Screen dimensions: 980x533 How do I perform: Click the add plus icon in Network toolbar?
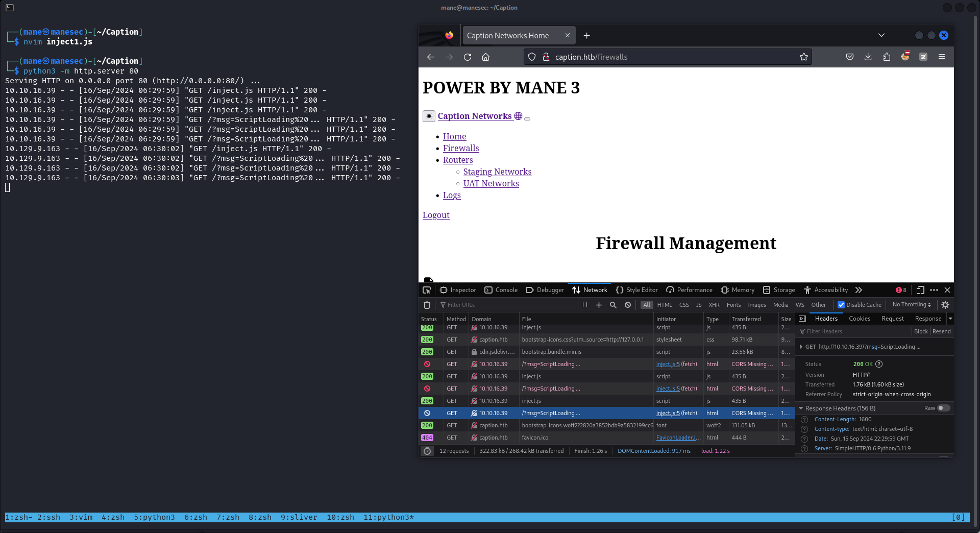click(599, 305)
